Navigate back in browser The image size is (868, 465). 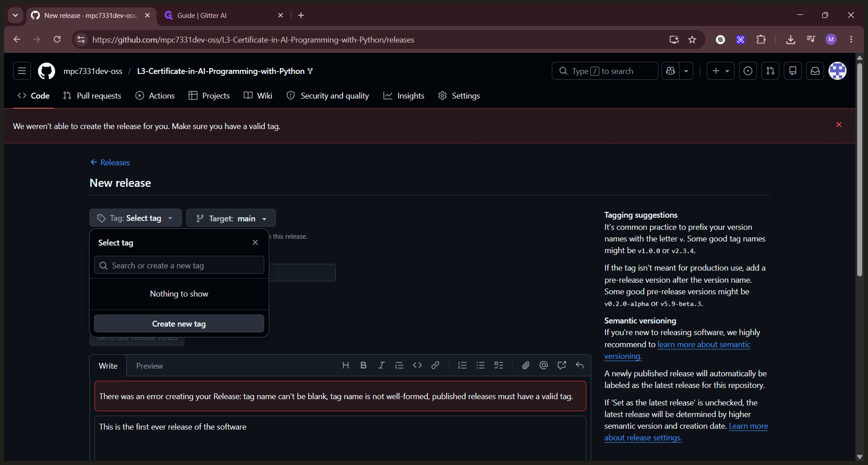pyautogui.click(x=17, y=39)
